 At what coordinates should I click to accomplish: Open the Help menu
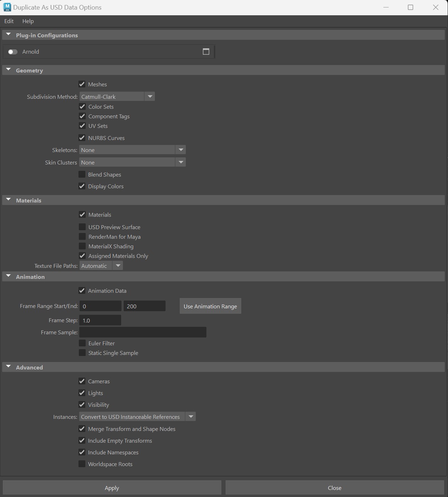28,21
